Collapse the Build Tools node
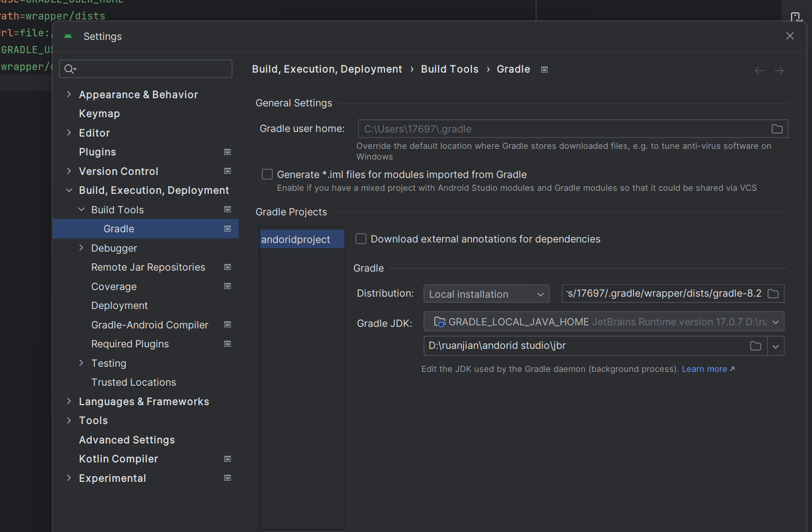 click(81, 209)
